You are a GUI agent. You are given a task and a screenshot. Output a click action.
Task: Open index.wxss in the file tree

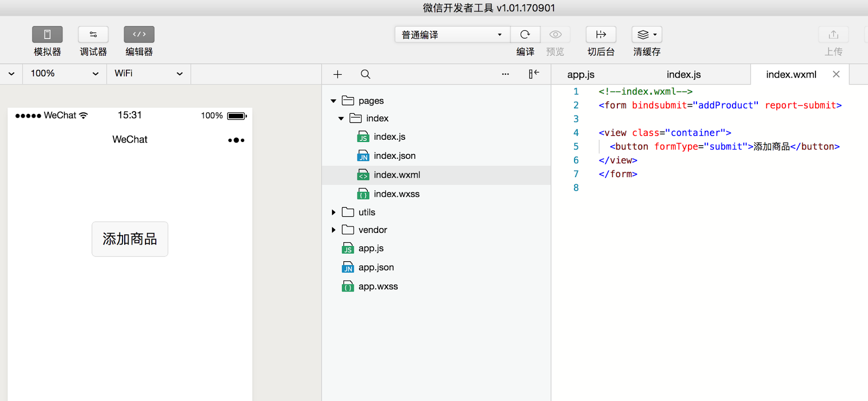point(396,194)
